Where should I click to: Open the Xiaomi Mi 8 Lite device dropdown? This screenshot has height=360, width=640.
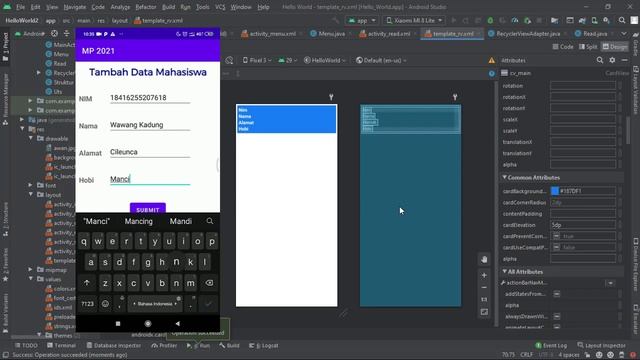414,20
